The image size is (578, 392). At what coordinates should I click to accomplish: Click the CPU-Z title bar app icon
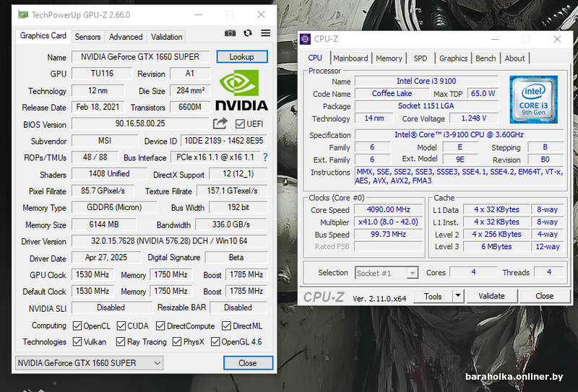pyautogui.click(x=305, y=39)
